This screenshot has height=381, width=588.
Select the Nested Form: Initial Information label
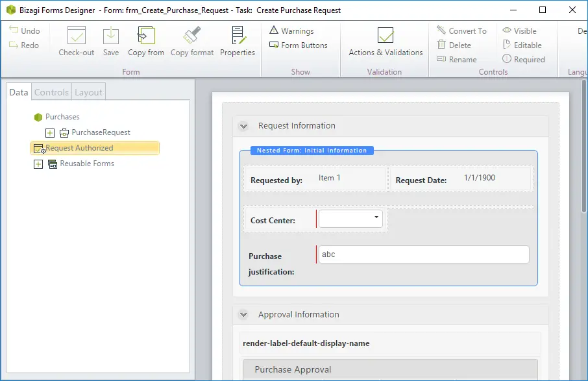point(312,151)
